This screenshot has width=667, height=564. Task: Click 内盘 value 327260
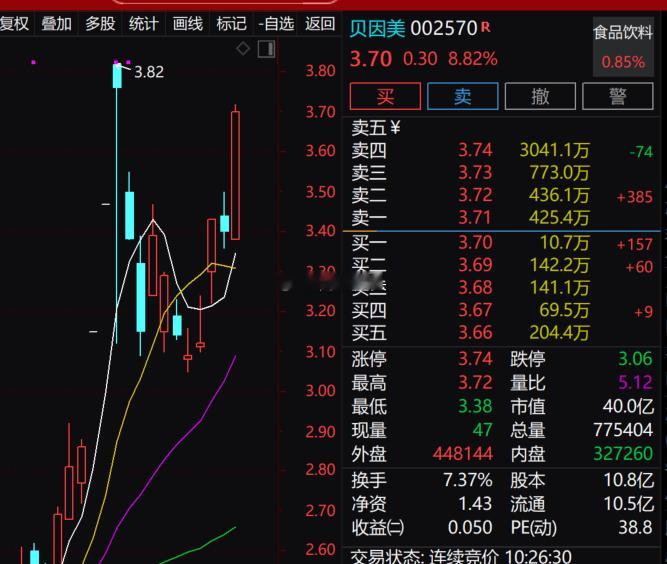[x=623, y=454]
